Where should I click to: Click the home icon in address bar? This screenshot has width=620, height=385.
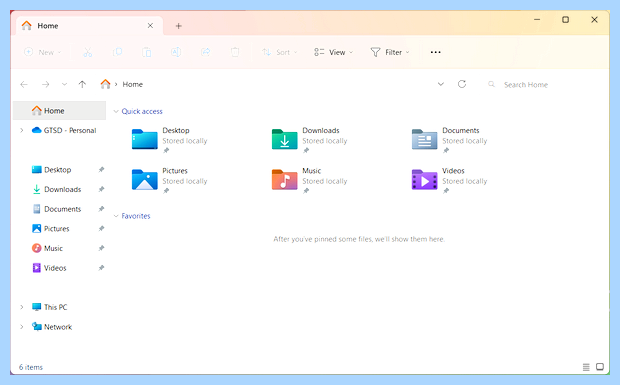[105, 84]
